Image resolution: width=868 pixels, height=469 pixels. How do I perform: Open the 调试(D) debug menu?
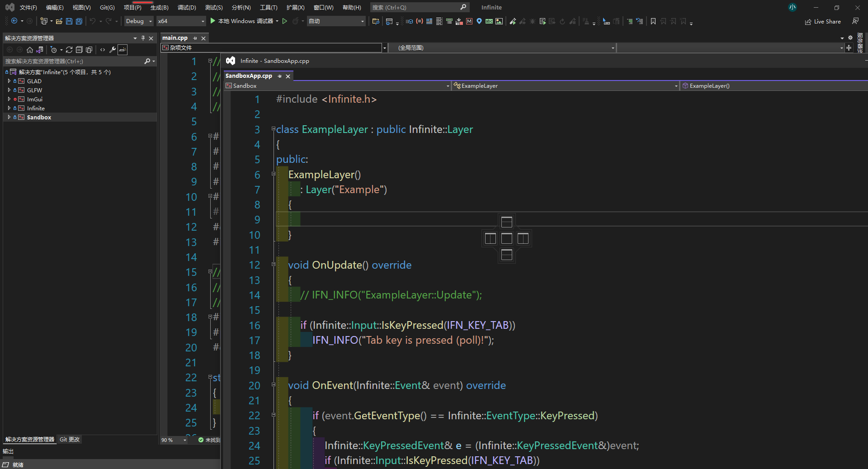pos(187,8)
